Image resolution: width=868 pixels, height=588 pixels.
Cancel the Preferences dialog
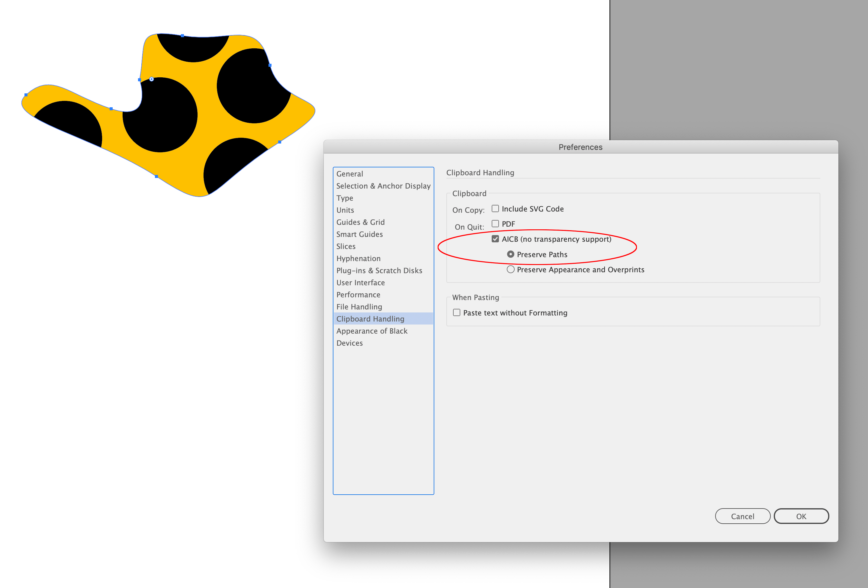coord(742,516)
